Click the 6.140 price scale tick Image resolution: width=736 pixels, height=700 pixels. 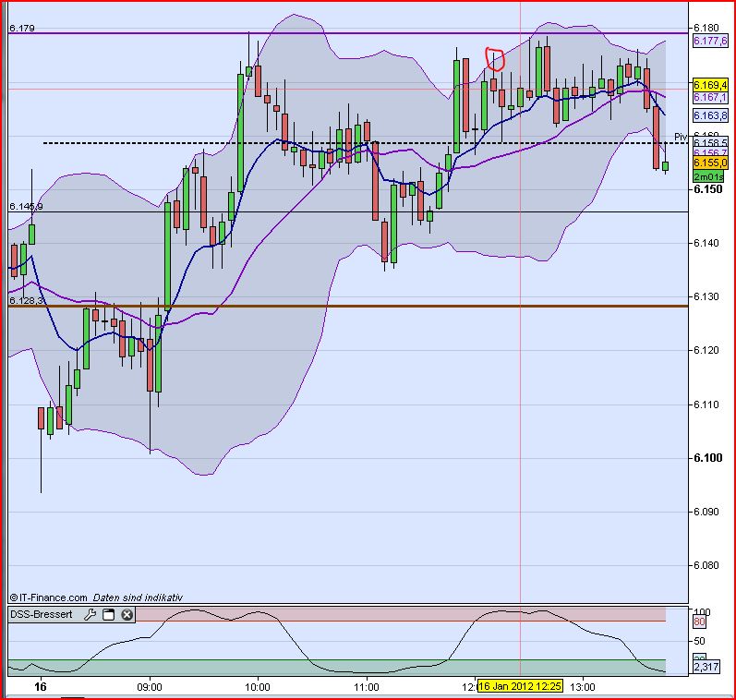[706, 243]
